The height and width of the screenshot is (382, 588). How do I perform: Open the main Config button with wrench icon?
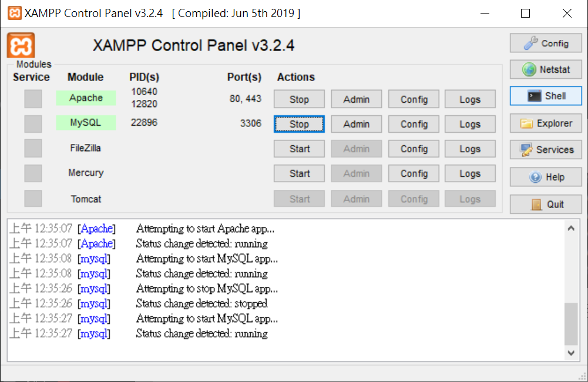pyautogui.click(x=546, y=43)
